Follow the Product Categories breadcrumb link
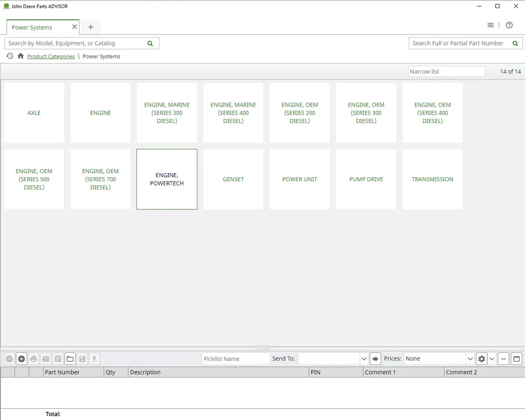 click(51, 56)
